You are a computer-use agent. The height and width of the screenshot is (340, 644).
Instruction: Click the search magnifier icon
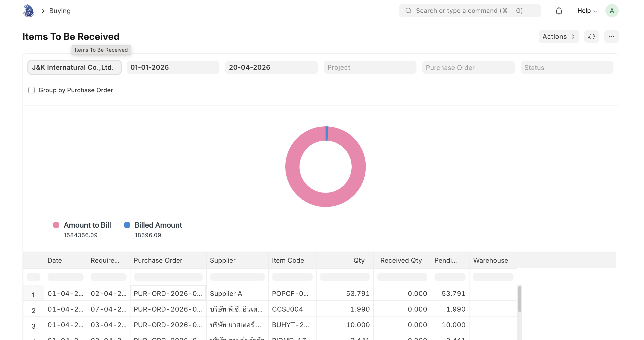click(408, 11)
